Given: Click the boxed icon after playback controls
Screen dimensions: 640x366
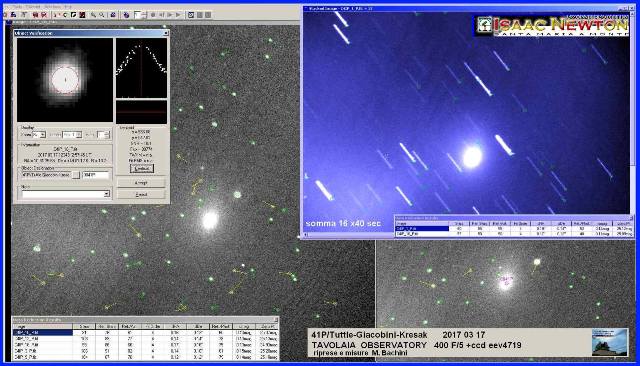Looking at the screenshot, I should tap(191, 15).
